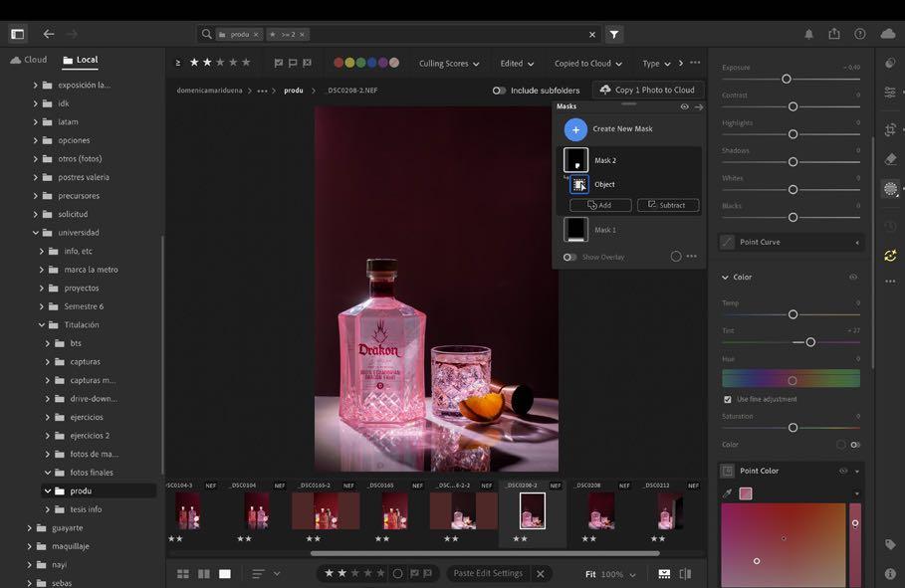Click the Tint slider handle
This screenshot has height=588, width=905.
810,342
